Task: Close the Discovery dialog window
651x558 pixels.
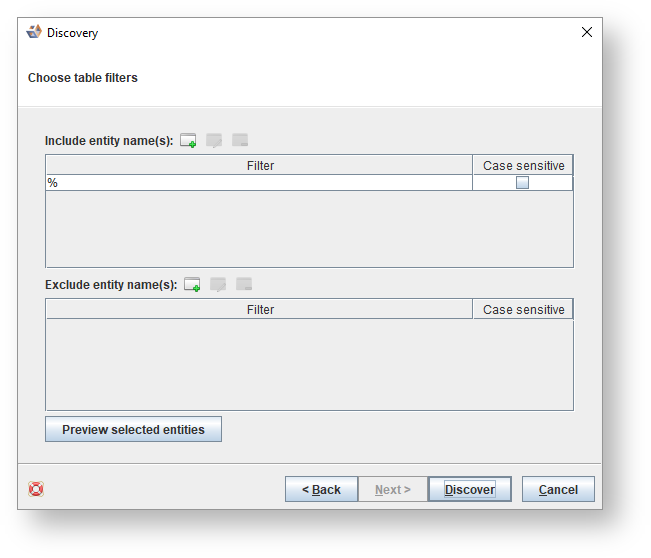Action: [x=587, y=32]
